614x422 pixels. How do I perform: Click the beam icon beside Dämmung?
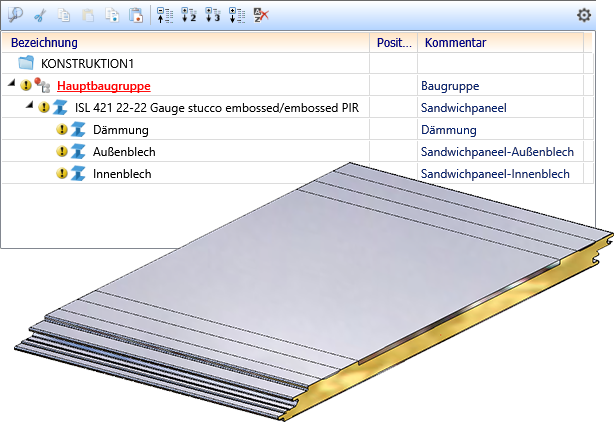(x=78, y=129)
